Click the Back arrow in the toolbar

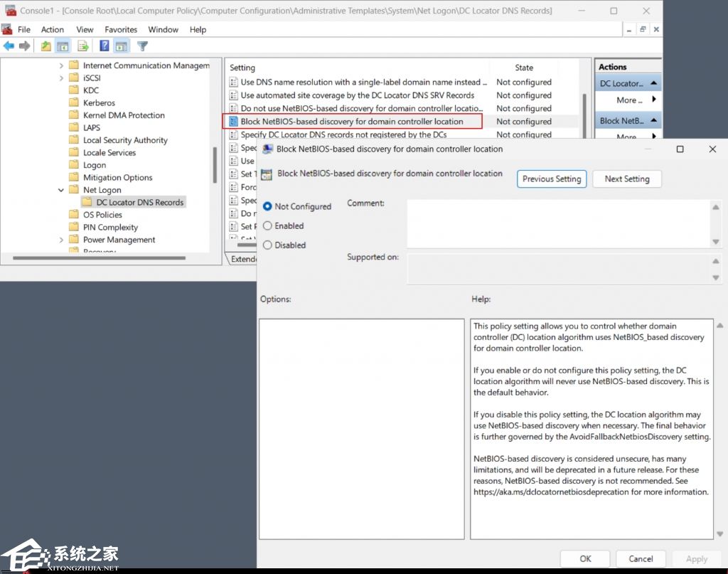9,46
